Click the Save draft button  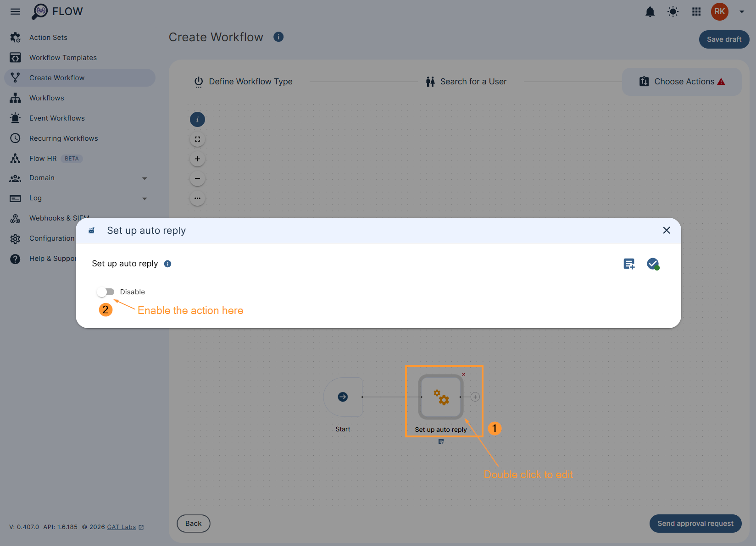(x=723, y=39)
